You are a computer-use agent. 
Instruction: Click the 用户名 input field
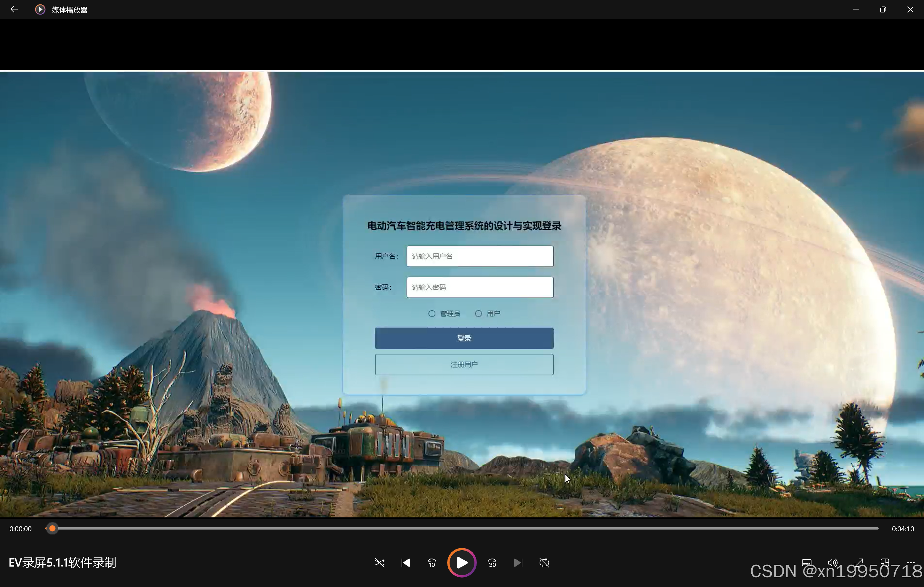480,256
